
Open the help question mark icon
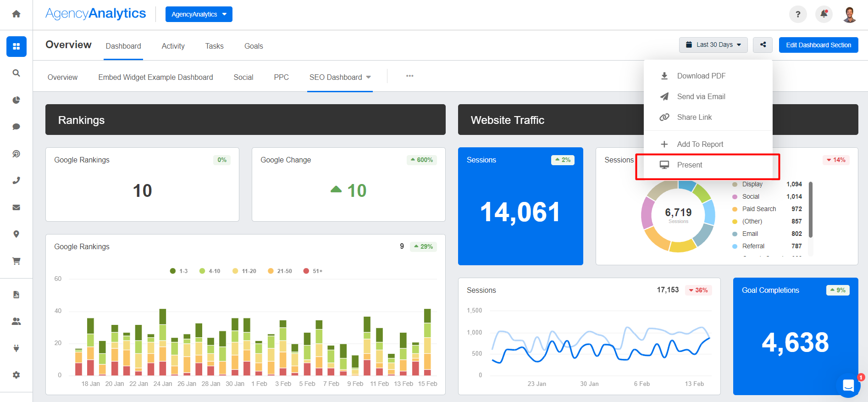point(798,14)
